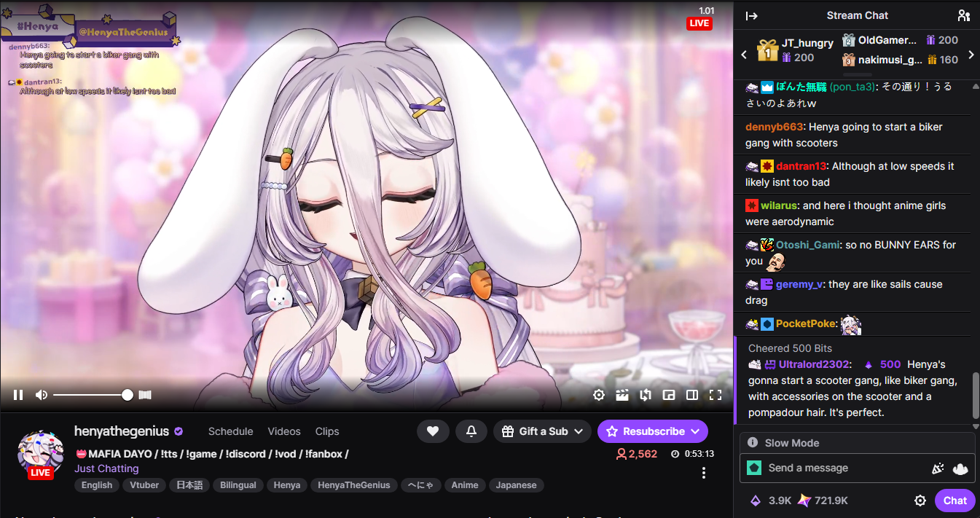The width and height of the screenshot is (980, 518).
Task: Click the dennyb663 username in chat
Action: click(774, 127)
